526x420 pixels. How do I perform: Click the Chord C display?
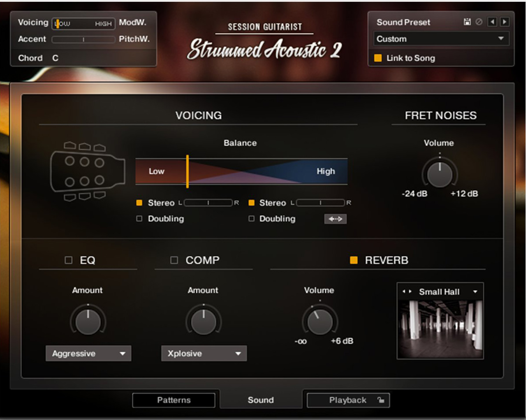(38, 58)
